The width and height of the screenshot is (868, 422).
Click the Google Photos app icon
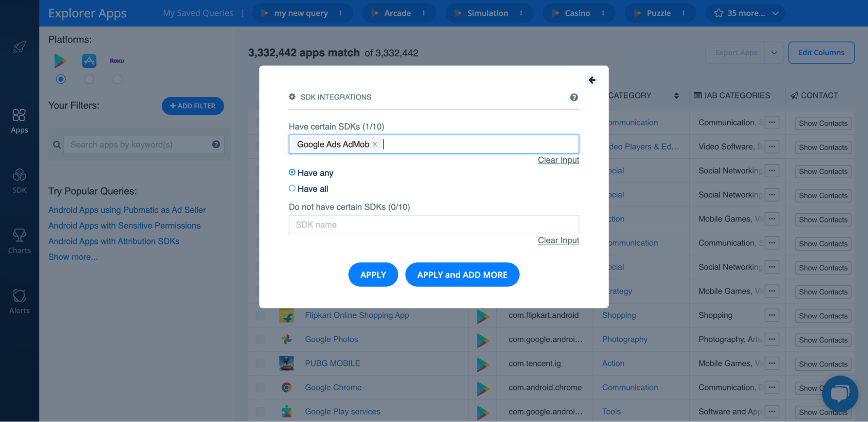[287, 340]
